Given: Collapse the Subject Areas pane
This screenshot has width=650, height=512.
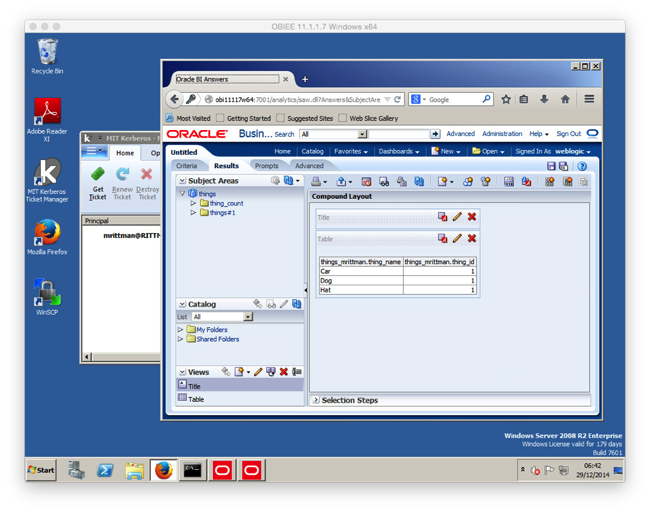Looking at the screenshot, I should 182,181.
